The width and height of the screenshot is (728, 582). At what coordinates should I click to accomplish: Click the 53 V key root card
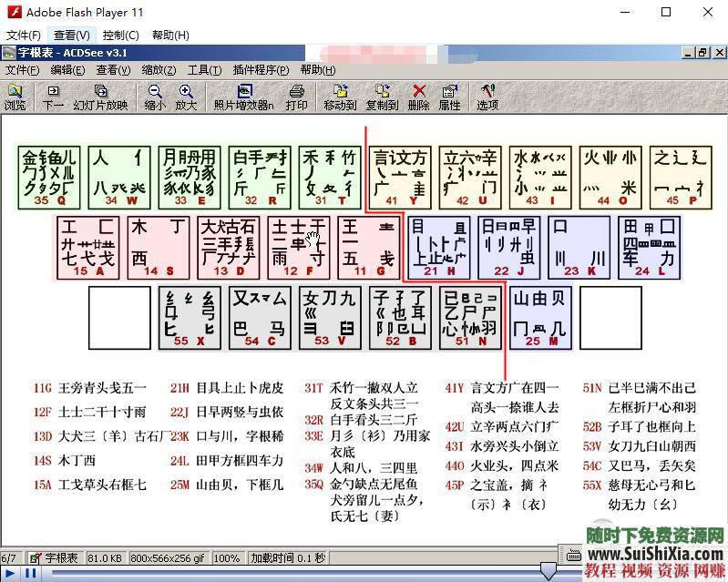tap(330, 318)
